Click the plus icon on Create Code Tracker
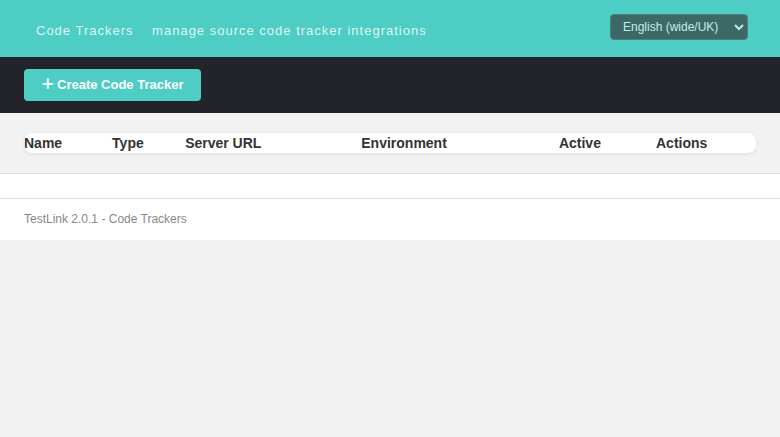The height and width of the screenshot is (437, 780). coord(47,84)
